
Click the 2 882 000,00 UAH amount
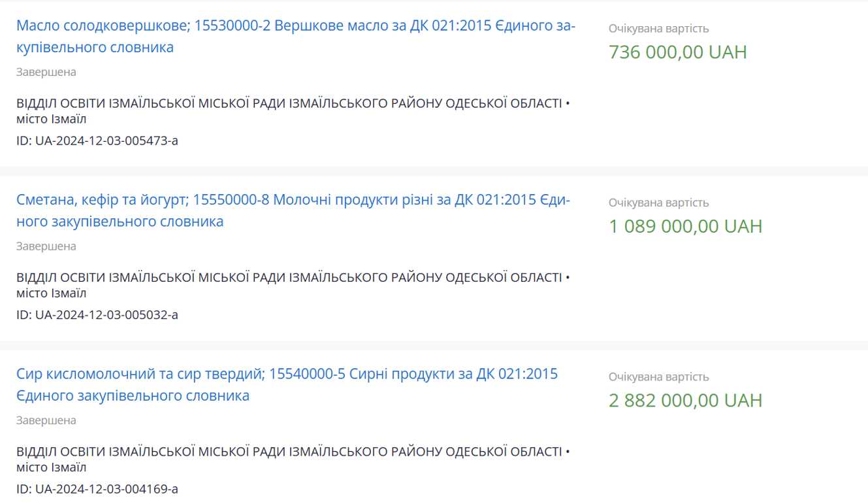pyautogui.click(x=685, y=400)
